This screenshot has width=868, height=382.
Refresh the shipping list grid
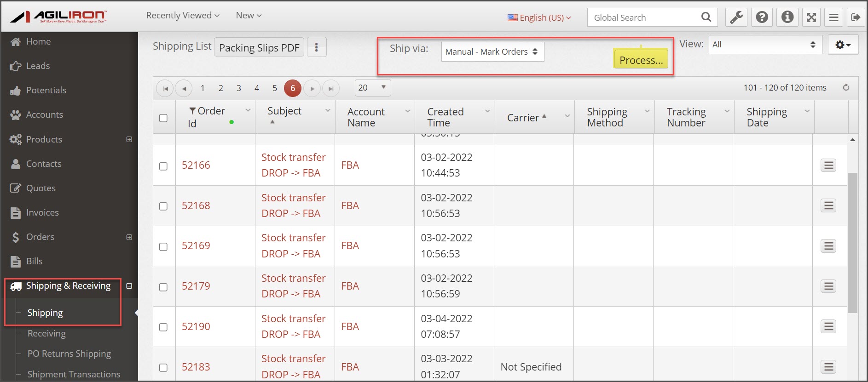(x=846, y=87)
